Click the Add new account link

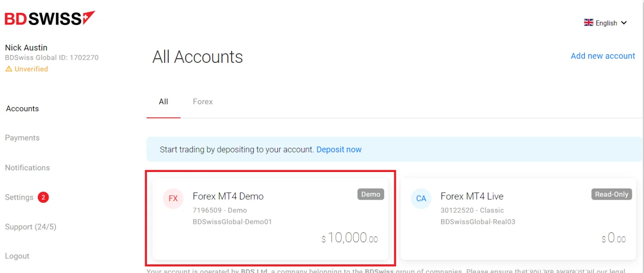coord(603,56)
